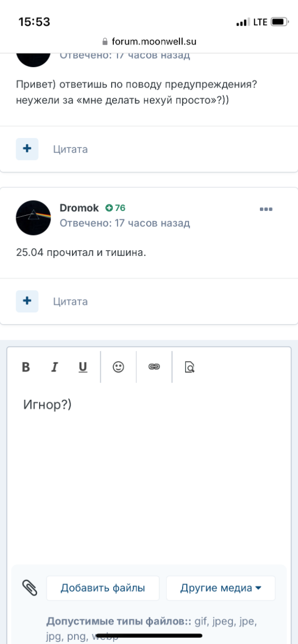Toggle bold formatting in the editor
This screenshot has height=644, width=298.
coord(26,367)
